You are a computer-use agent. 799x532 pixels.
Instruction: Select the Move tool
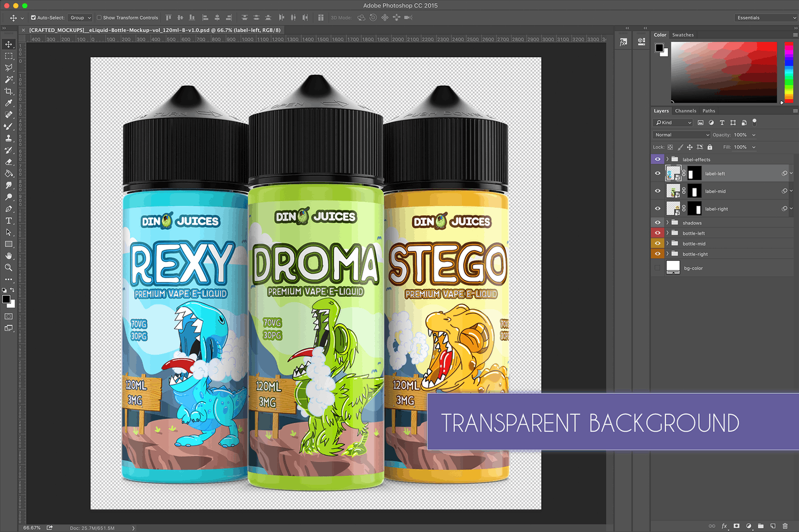[x=8, y=44]
